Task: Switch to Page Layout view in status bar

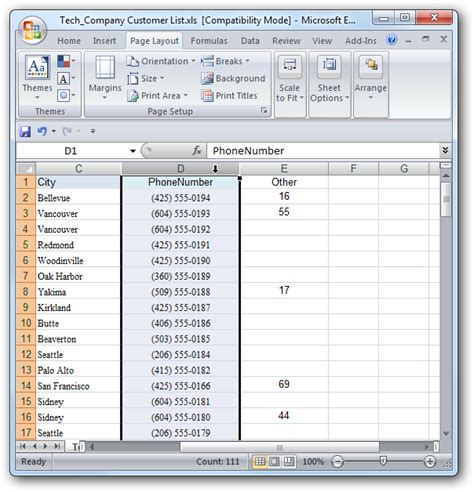Action: click(274, 462)
